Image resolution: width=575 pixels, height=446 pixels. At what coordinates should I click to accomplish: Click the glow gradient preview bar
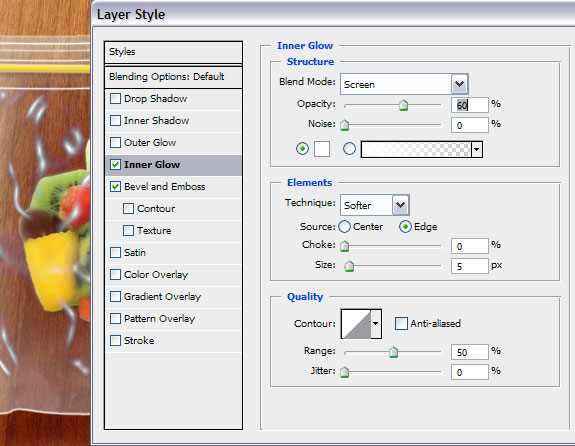point(416,150)
